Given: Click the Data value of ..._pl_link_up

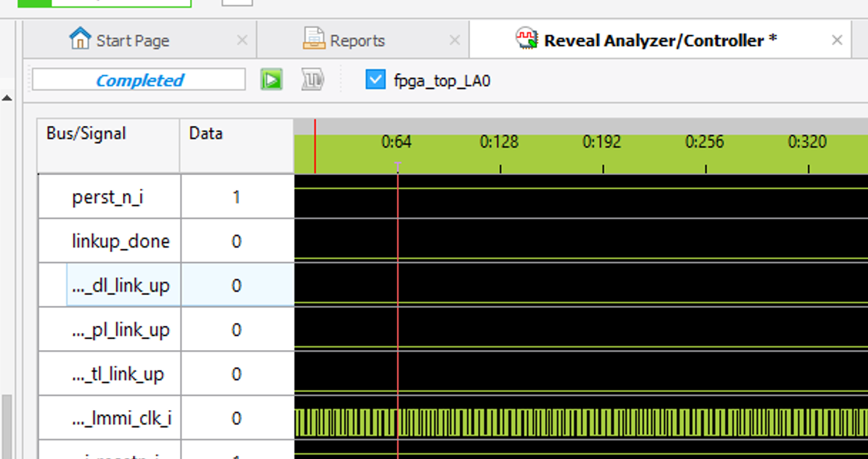Looking at the screenshot, I should tap(237, 330).
